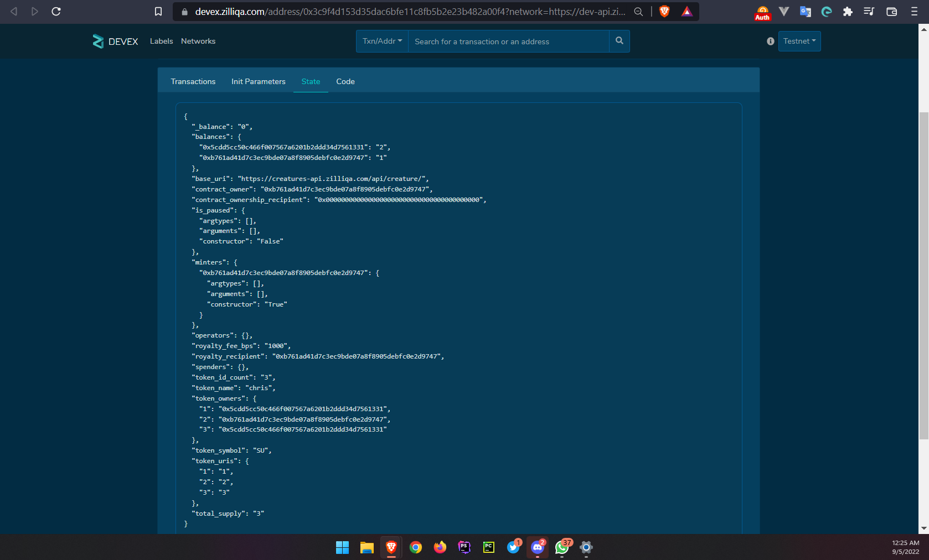This screenshot has width=929, height=560.
Task: Click the page vertical scrollbar
Action: pos(923,277)
